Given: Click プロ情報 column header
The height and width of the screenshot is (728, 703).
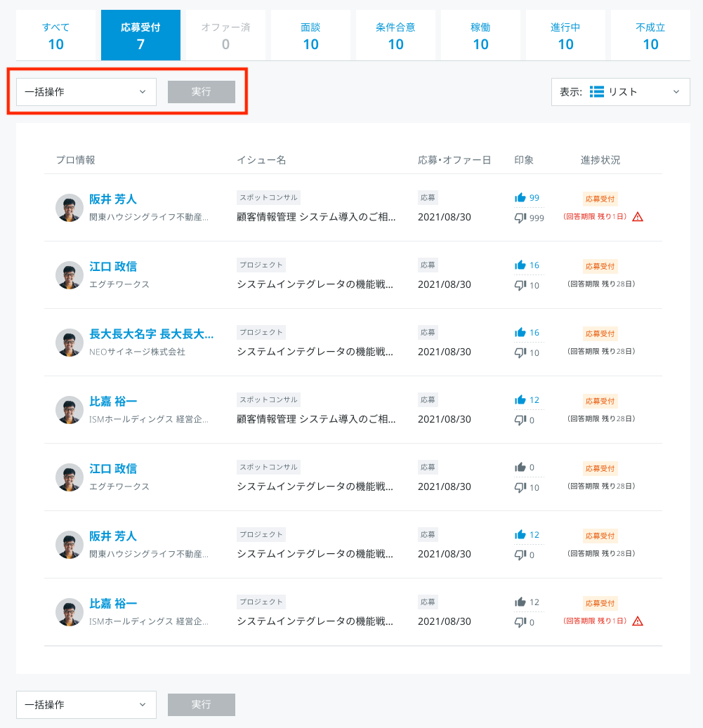Looking at the screenshot, I should pyautogui.click(x=76, y=160).
